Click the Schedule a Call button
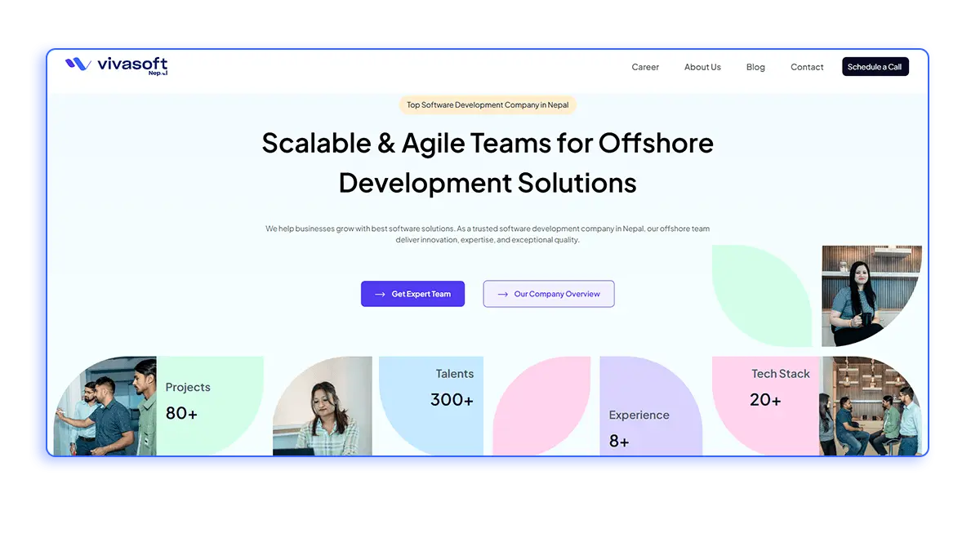Screen dimensions: 980x551 (x=875, y=66)
